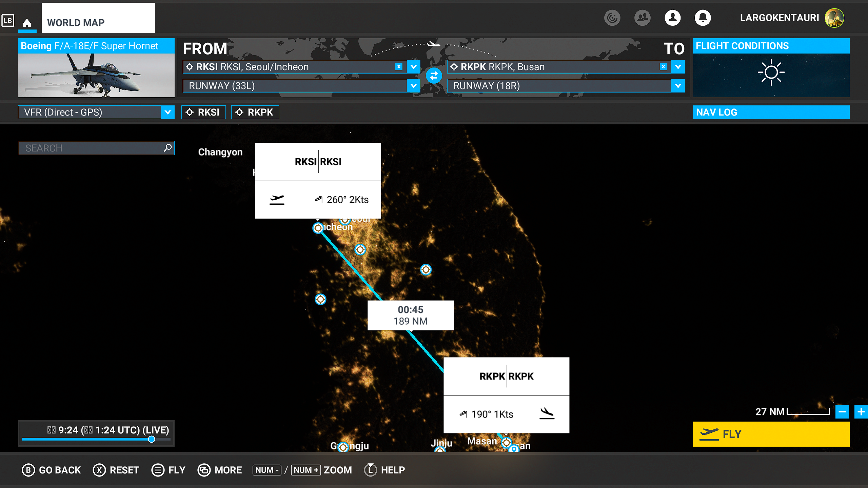Open the multiplayer group icon
868x488 pixels.
(642, 18)
